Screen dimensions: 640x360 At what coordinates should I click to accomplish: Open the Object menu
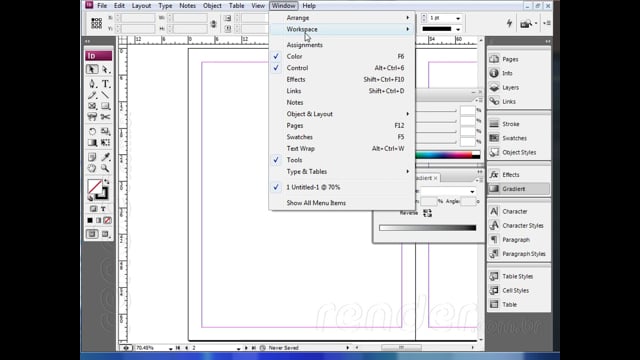click(212, 6)
